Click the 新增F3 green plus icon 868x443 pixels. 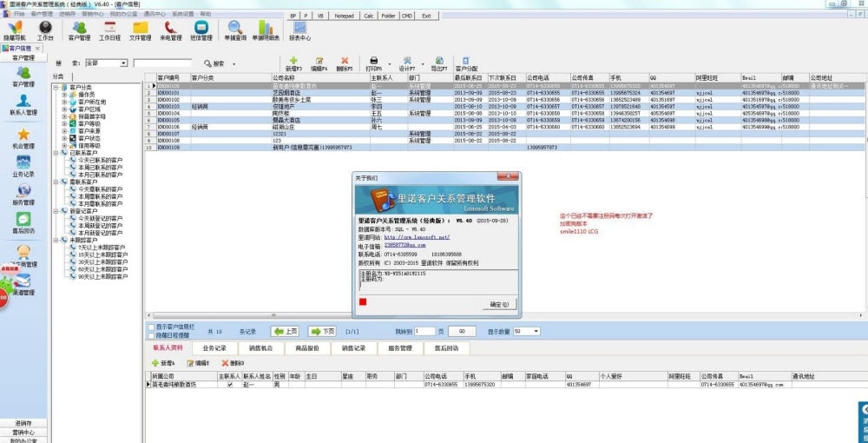293,64
